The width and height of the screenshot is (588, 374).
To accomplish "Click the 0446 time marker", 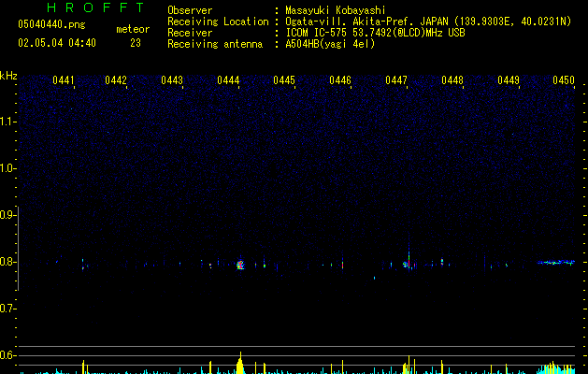I will (x=340, y=80).
